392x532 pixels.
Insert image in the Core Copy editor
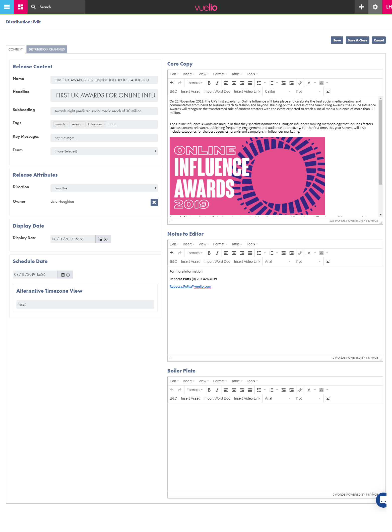328,91
